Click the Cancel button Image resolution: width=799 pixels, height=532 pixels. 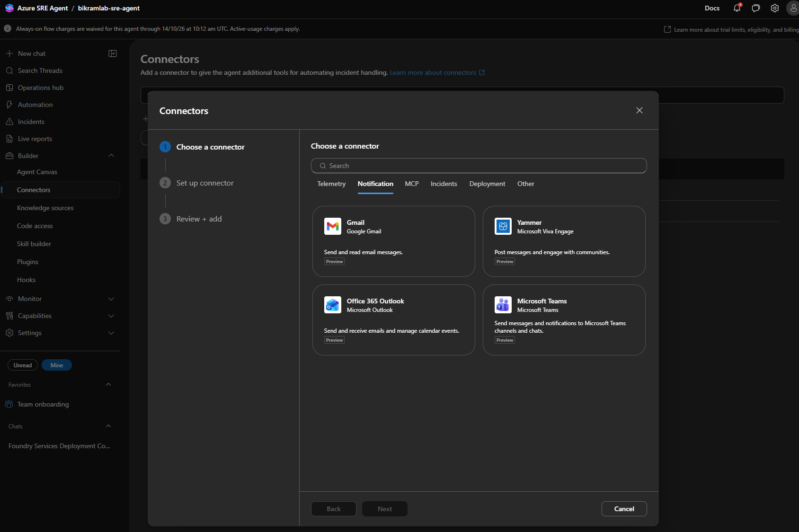click(x=624, y=509)
